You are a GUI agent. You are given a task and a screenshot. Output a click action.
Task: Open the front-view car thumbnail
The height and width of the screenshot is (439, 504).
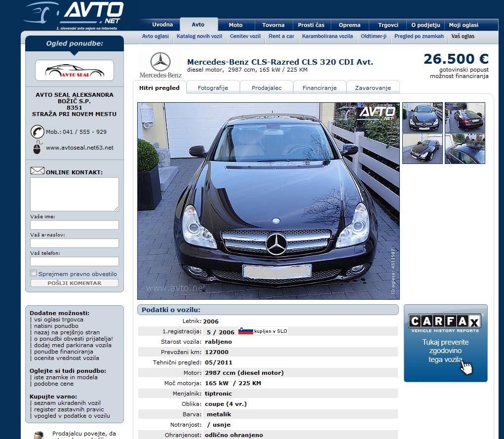pos(423,118)
